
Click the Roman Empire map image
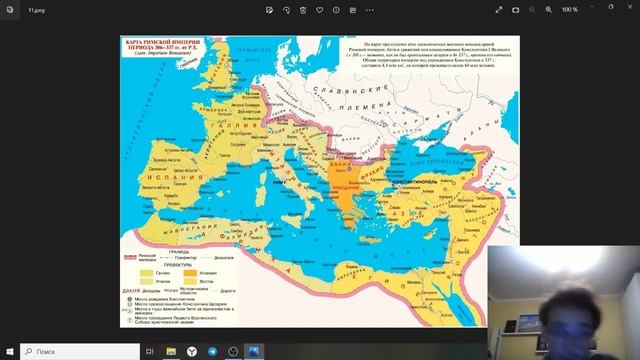click(320, 181)
